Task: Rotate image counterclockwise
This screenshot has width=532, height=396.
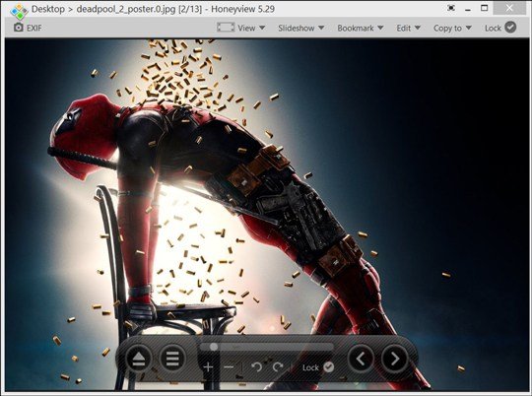Action: point(256,366)
